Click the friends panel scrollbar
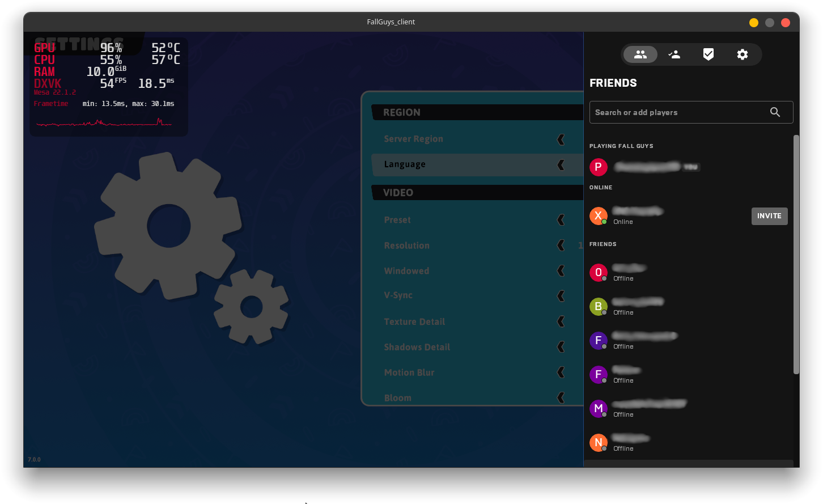Image resolution: width=823 pixels, height=504 pixels. pos(796,255)
